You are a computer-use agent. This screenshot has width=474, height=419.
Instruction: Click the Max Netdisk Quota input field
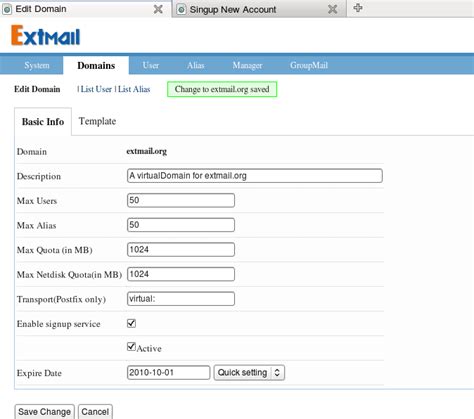pyautogui.click(x=181, y=274)
